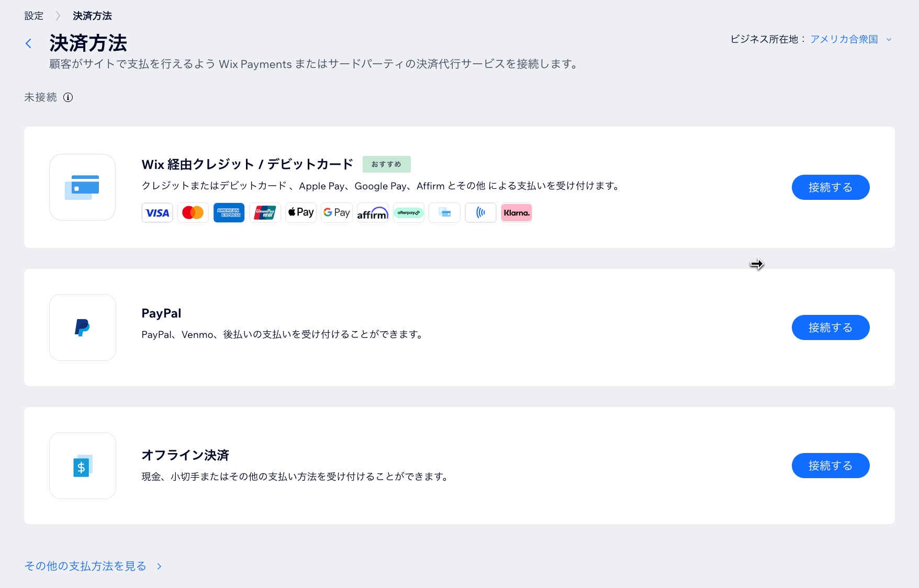Click the info icon next to 未接続
The height and width of the screenshot is (588, 919).
tap(68, 97)
